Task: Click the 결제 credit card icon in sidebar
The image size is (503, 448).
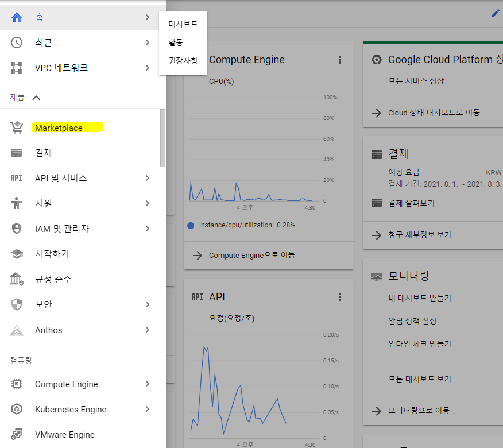Action: tap(17, 153)
